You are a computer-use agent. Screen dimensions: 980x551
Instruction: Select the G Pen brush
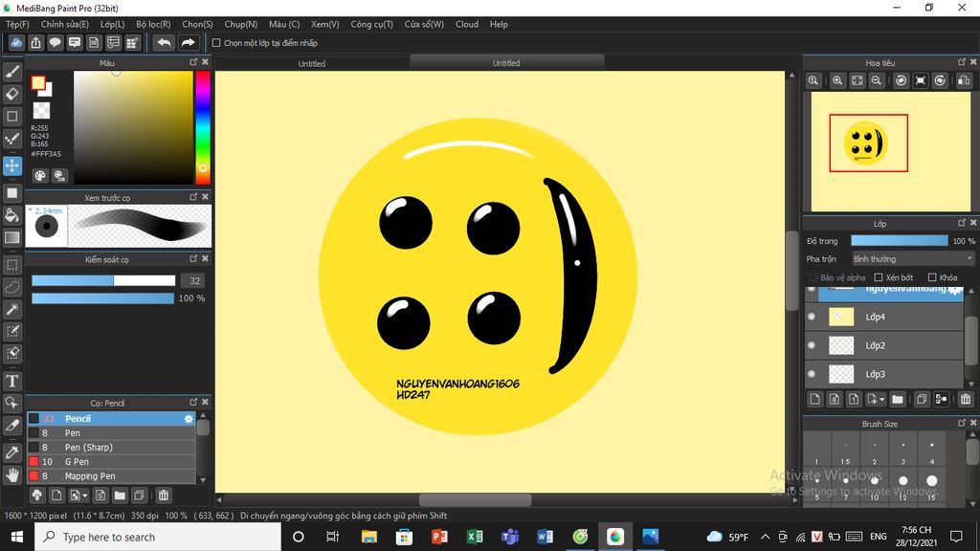[x=77, y=462]
